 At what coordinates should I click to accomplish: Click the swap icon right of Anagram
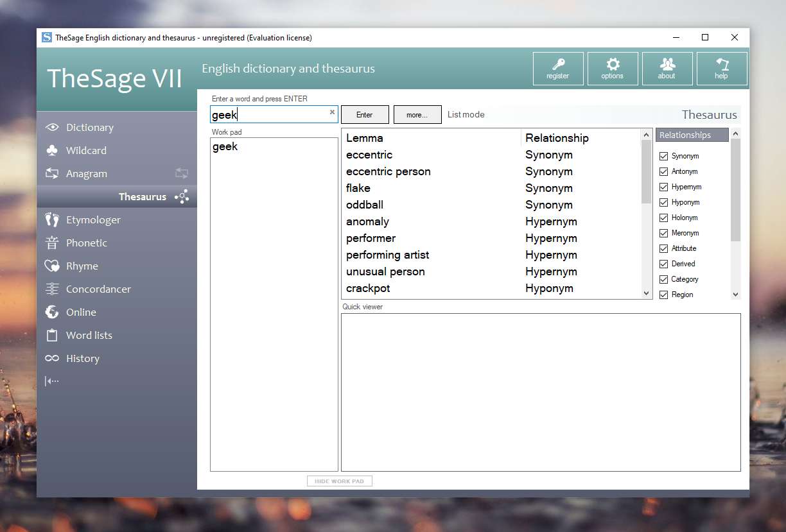pyautogui.click(x=182, y=173)
